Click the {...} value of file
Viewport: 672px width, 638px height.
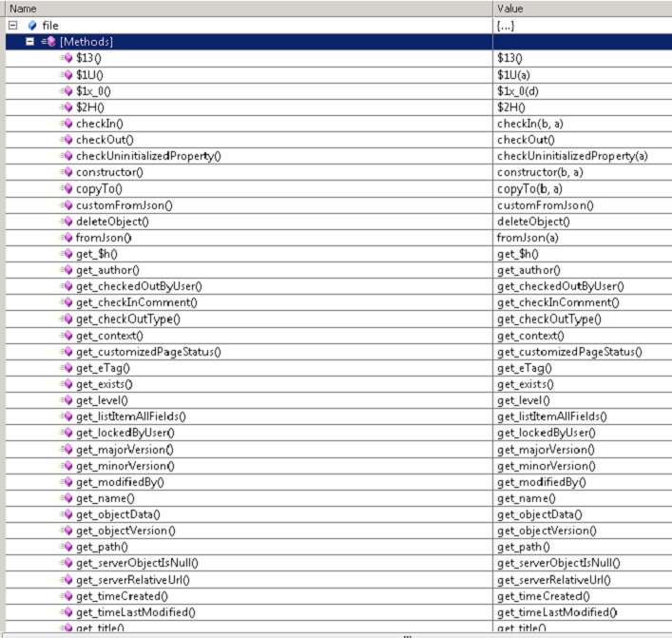coord(583,26)
